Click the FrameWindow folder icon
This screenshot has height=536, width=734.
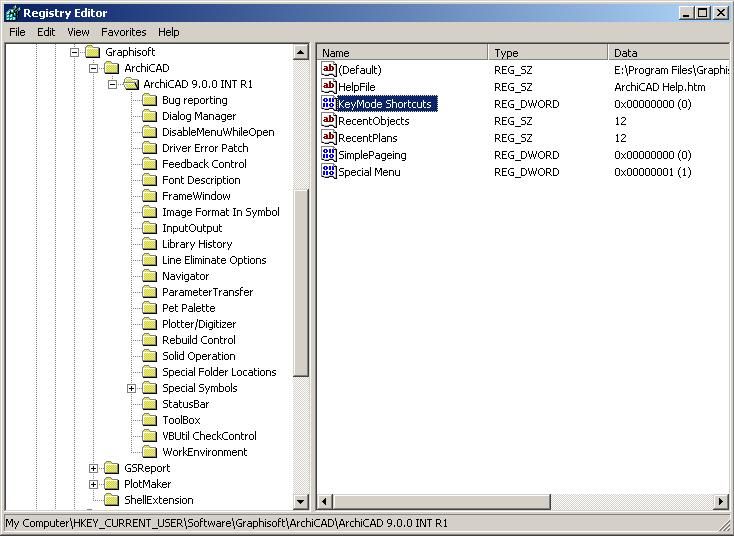click(x=149, y=196)
